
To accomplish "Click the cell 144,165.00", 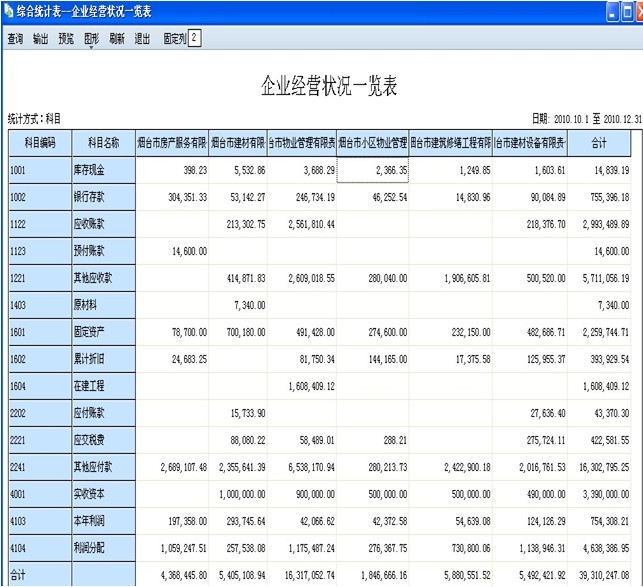I will point(372,359).
